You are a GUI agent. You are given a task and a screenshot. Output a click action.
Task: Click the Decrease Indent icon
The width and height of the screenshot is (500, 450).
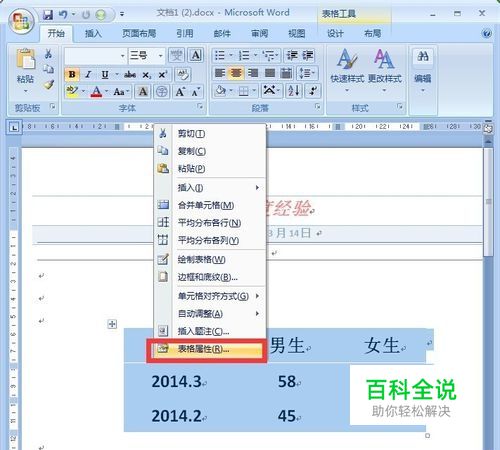pyautogui.click(x=292, y=55)
